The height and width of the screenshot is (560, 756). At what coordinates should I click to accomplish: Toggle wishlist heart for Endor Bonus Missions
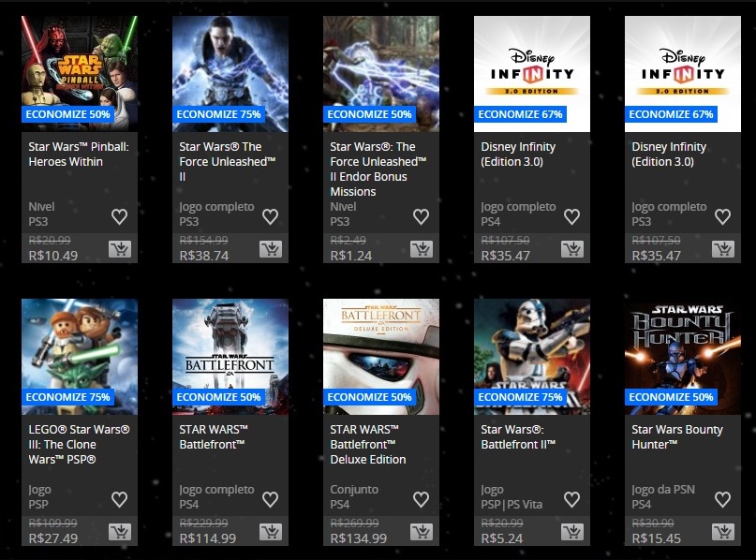tap(422, 216)
